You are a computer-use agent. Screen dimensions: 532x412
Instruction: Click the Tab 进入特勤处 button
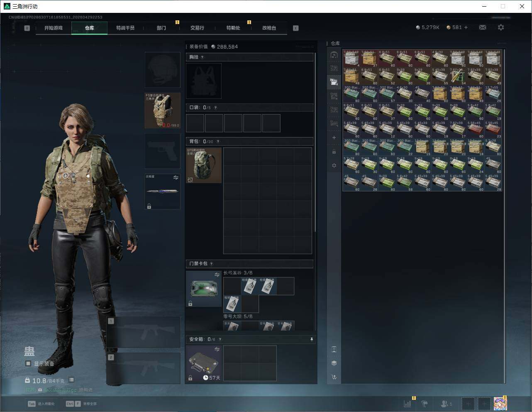41,404
